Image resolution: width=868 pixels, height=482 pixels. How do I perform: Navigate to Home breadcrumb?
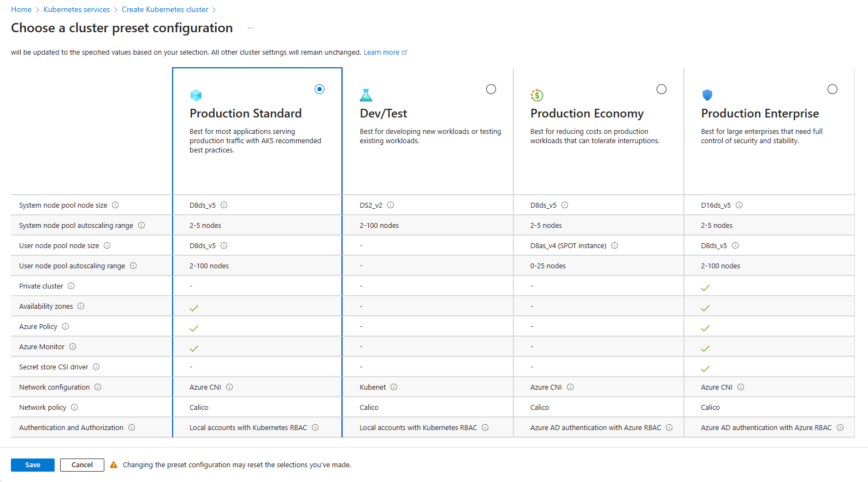coord(21,9)
